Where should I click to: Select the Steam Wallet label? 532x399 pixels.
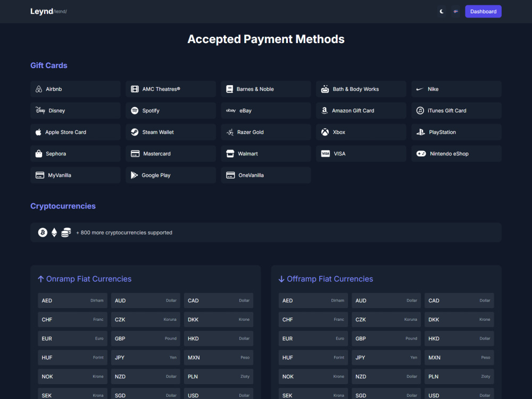[x=158, y=132]
